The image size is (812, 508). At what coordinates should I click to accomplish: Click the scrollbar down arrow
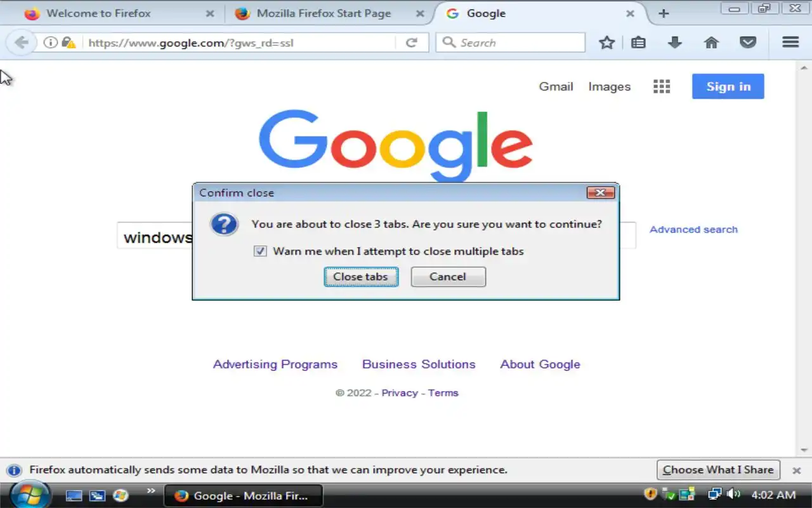coord(804,450)
